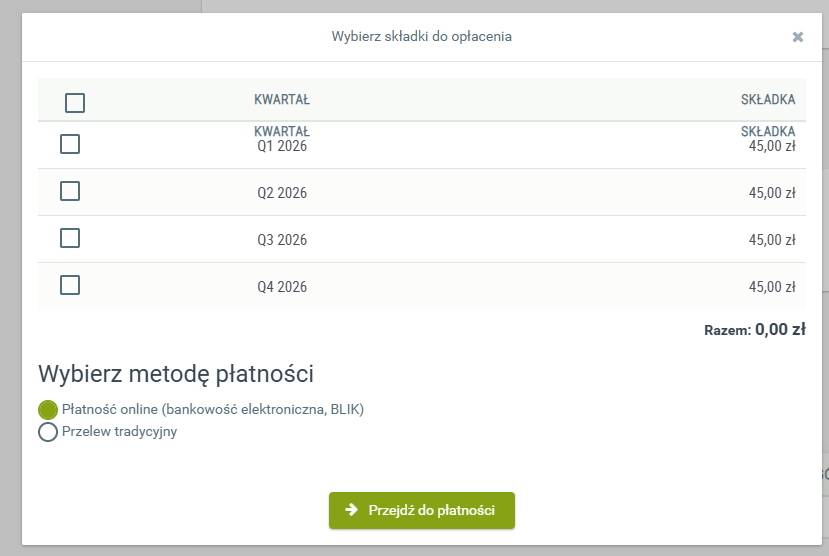Select the Przelew tradycyjny radio button
829x556 pixels.
click(47, 433)
